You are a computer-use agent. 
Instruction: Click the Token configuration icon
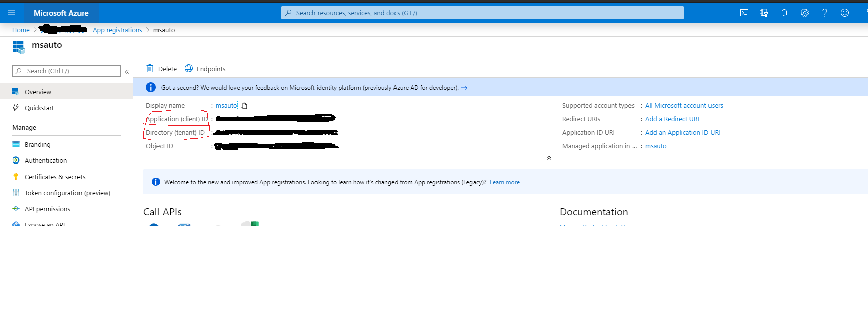pos(16,193)
